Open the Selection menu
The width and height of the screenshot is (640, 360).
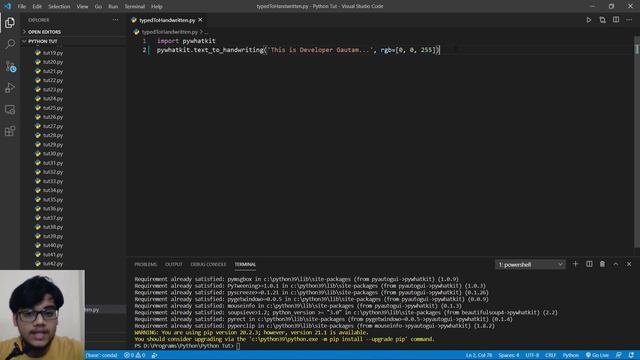point(59,7)
